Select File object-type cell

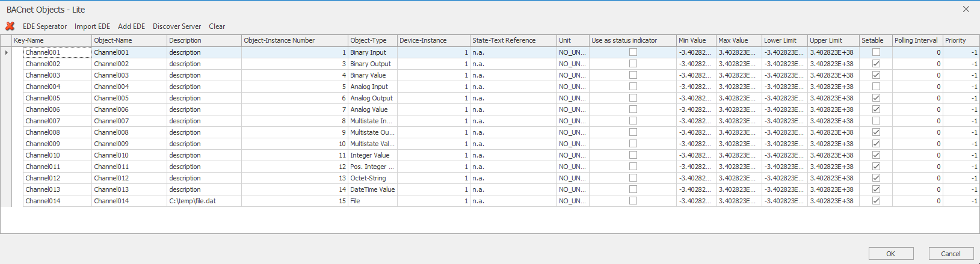pyautogui.click(x=372, y=201)
